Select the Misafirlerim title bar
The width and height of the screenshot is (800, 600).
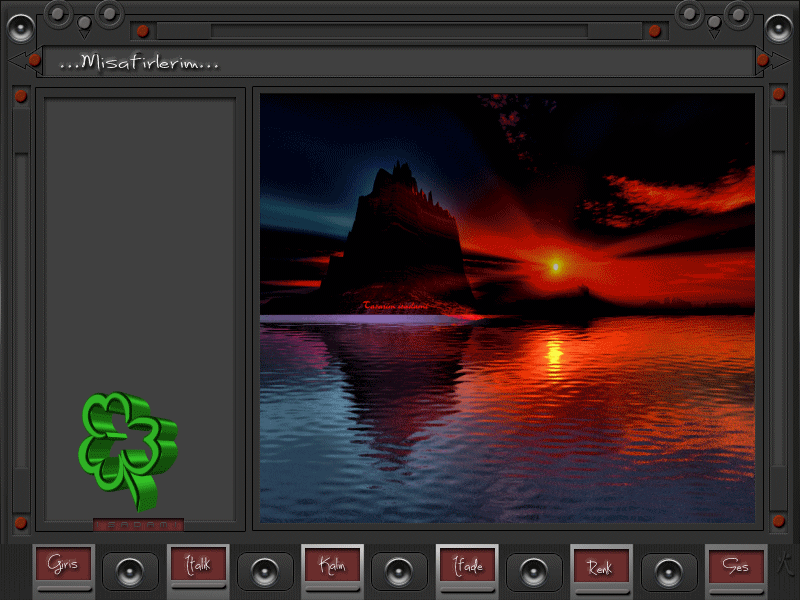[x=400, y=62]
